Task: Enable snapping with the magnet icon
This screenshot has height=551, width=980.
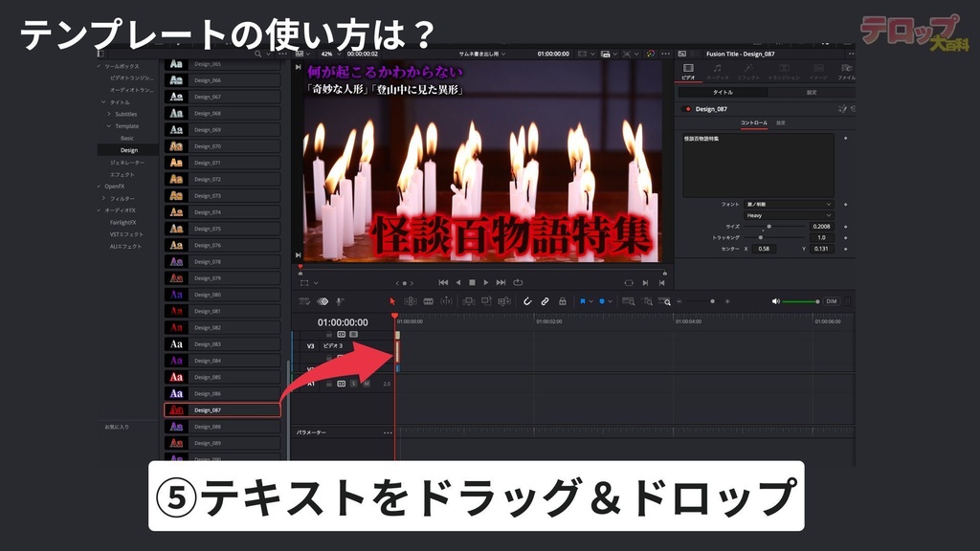Action: [527, 301]
